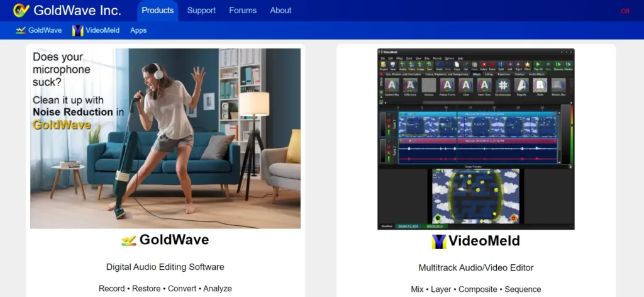Click the star Effect icon in VideoMeld toolbar

[x=528, y=65]
